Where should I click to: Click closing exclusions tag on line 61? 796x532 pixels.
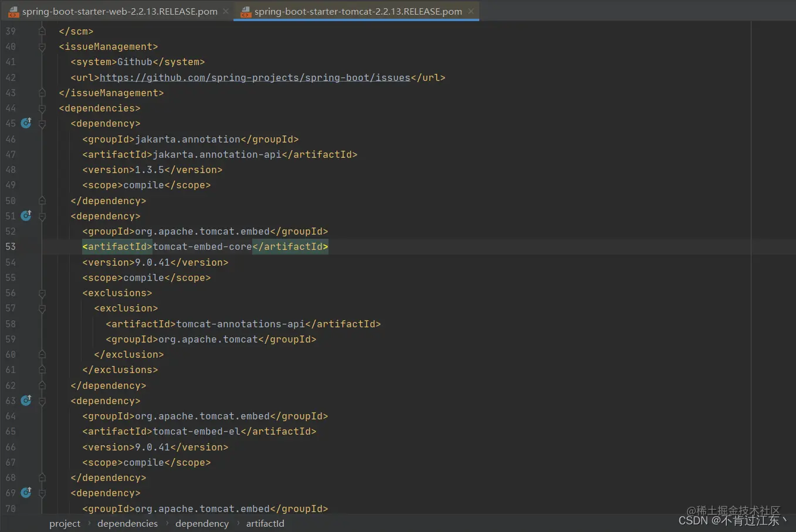coord(120,370)
